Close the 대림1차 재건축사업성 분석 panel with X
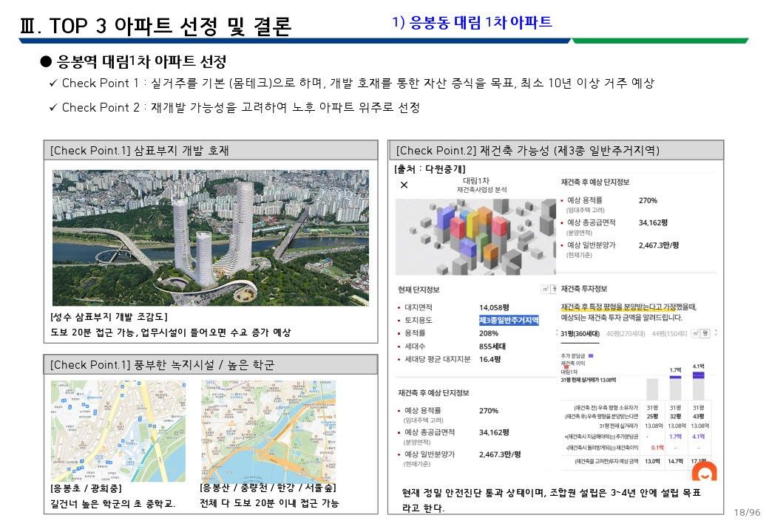Viewport: 769px width, 532px height. point(404,185)
